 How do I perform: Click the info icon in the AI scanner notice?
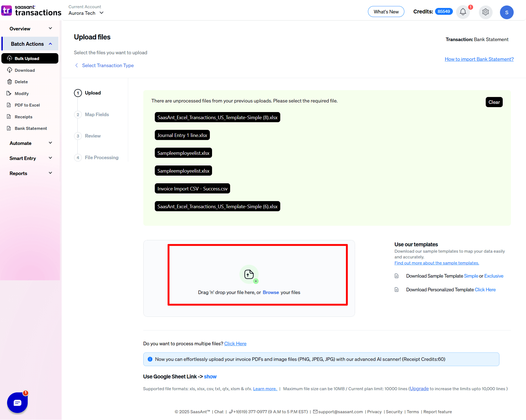tap(150, 359)
